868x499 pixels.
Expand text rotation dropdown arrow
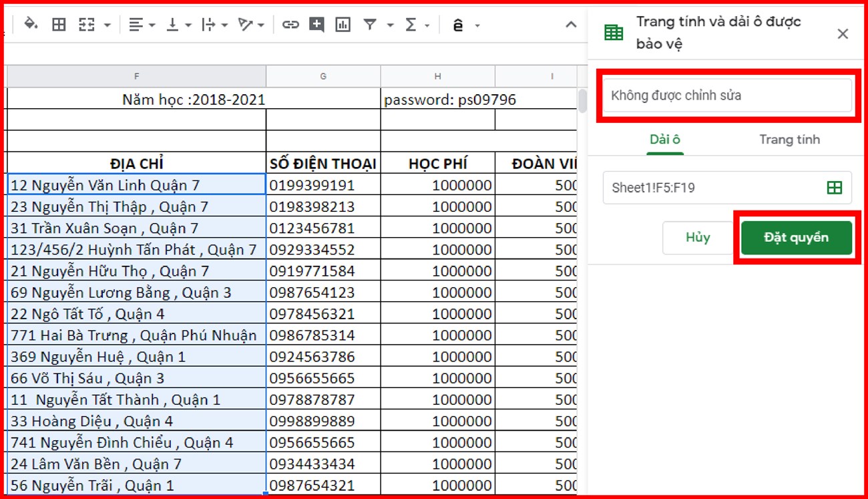(x=260, y=25)
